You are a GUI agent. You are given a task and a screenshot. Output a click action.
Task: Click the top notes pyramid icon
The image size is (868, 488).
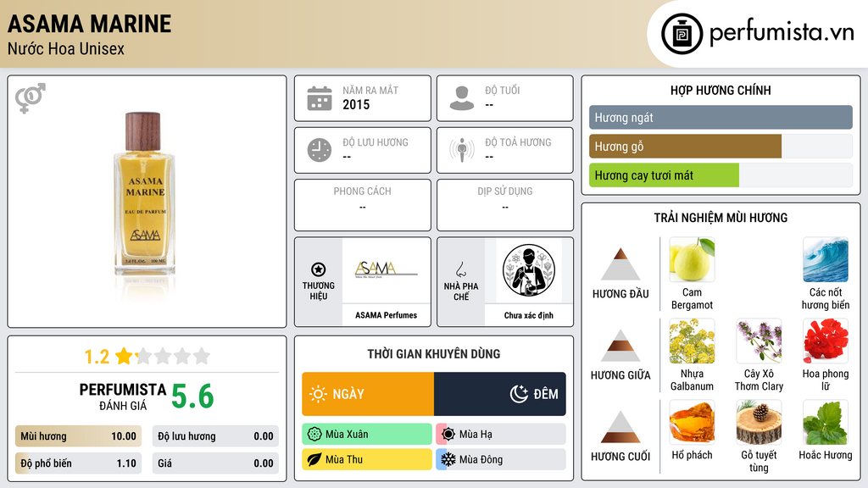tap(620, 264)
